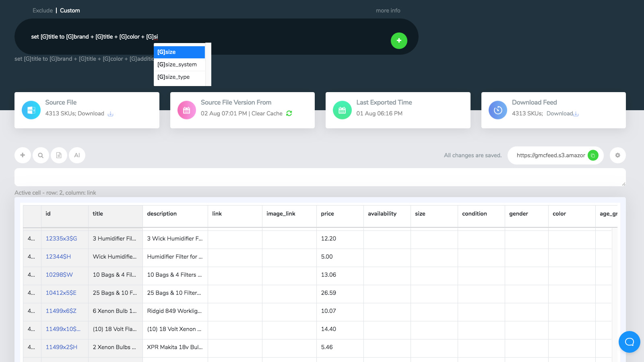Open product id 12344$H link

58,257
